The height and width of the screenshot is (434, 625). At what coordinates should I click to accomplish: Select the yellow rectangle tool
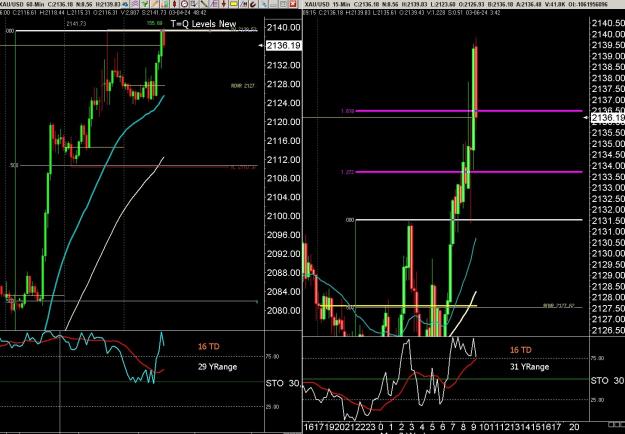coord(234,4)
